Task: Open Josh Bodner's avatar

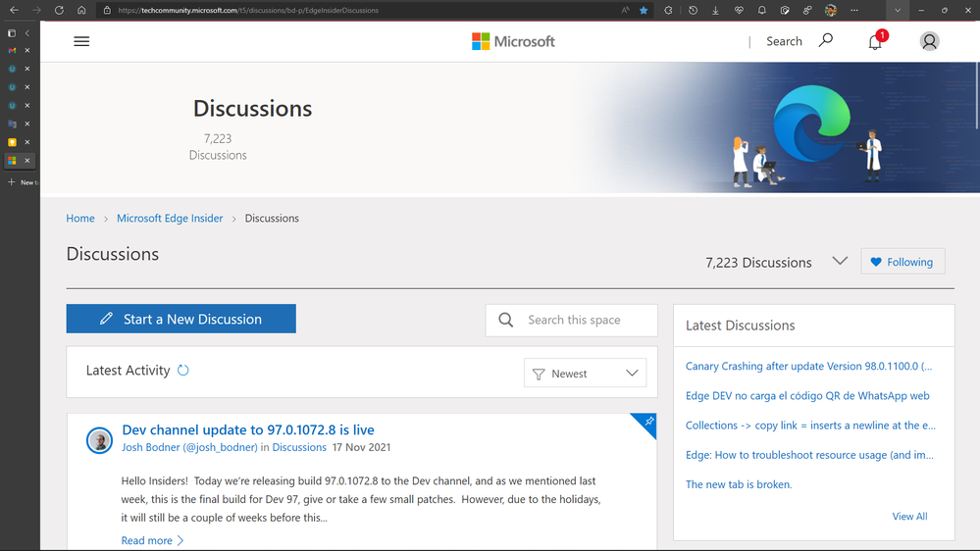Action: (99, 440)
